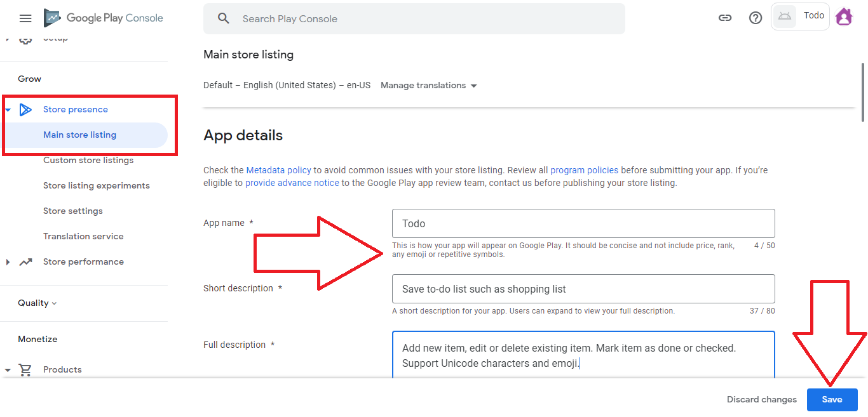The image size is (868, 417).
Task: Expand the Quality section chevron
Action: (x=54, y=303)
